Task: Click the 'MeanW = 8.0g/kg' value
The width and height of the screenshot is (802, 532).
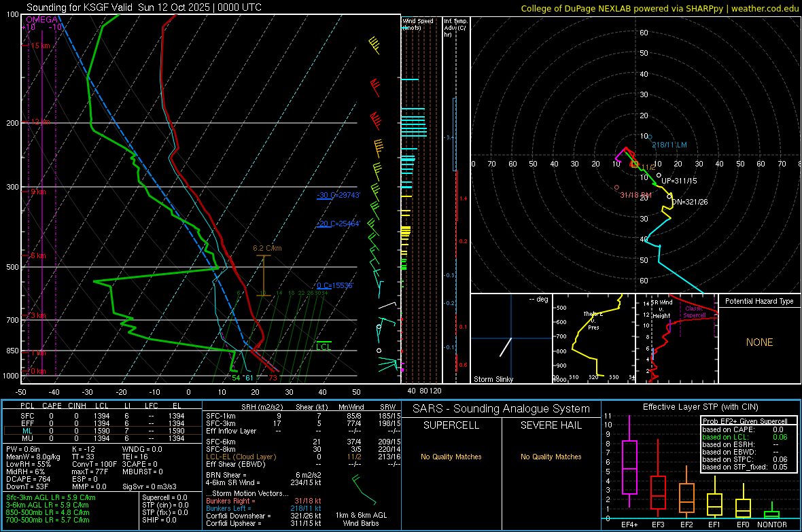Action: pos(33,457)
